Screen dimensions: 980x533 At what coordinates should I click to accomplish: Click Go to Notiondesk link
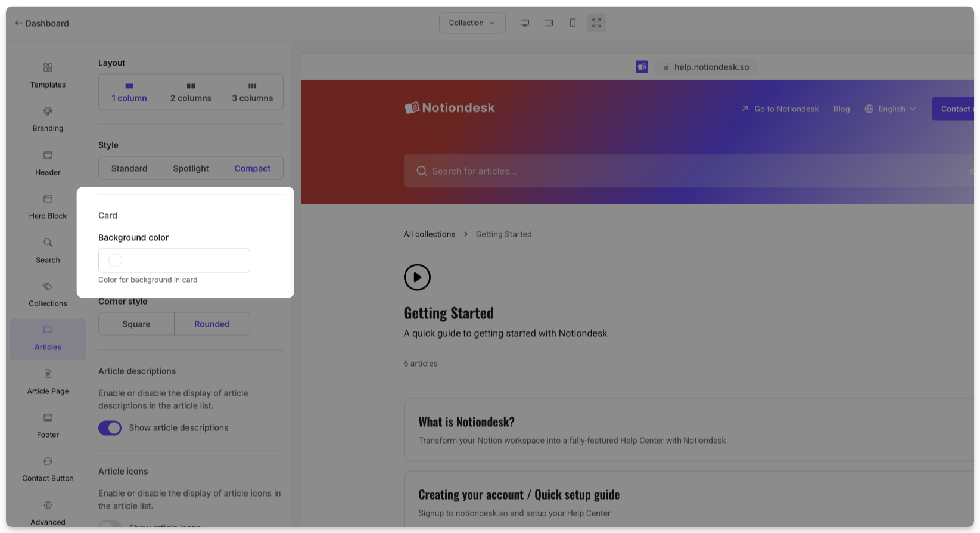(780, 109)
